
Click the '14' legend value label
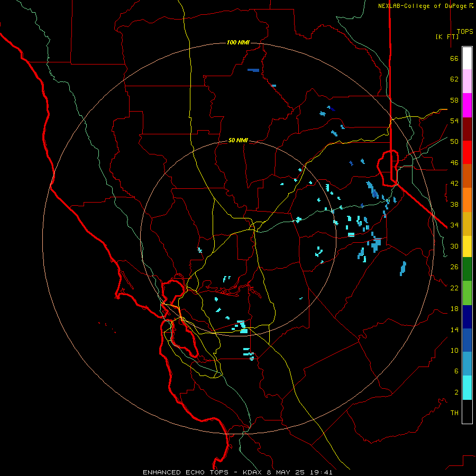(454, 329)
